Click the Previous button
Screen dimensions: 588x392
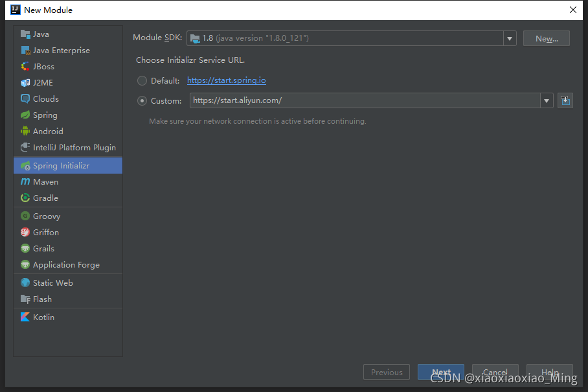387,372
